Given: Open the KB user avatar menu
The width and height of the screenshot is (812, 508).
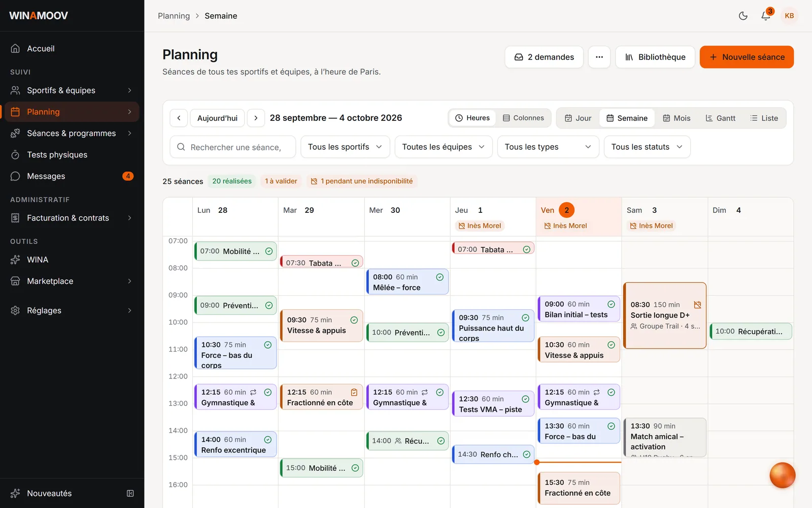Looking at the screenshot, I should pos(789,16).
